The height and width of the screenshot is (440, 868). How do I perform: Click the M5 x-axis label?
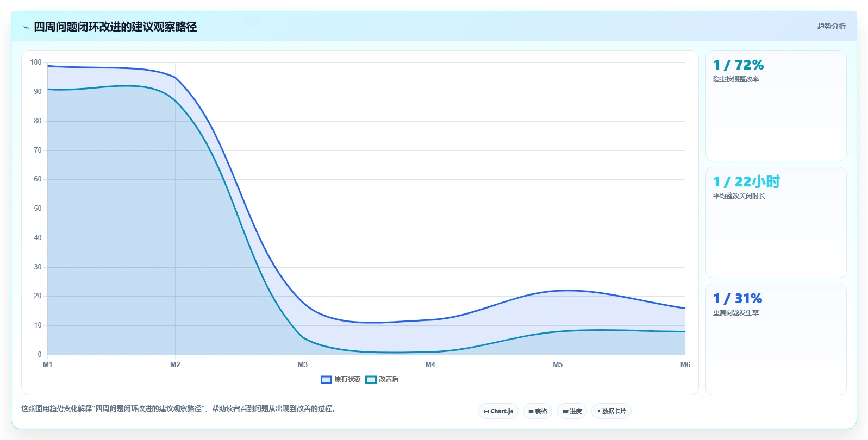point(558,364)
